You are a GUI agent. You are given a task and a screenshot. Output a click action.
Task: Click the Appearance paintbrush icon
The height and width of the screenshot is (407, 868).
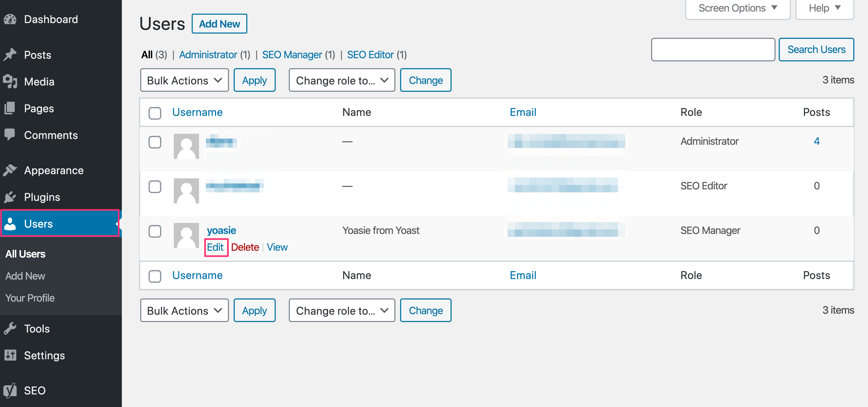point(10,170)
